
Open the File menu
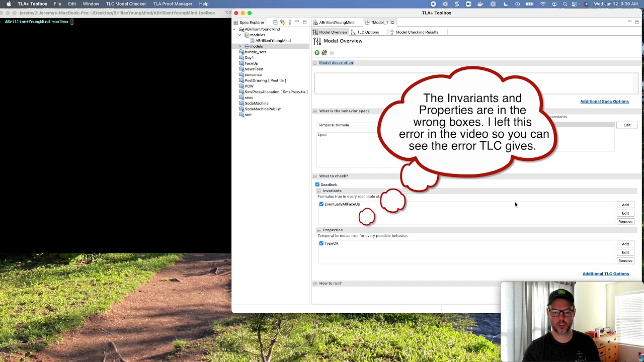(x=57, y=4)
